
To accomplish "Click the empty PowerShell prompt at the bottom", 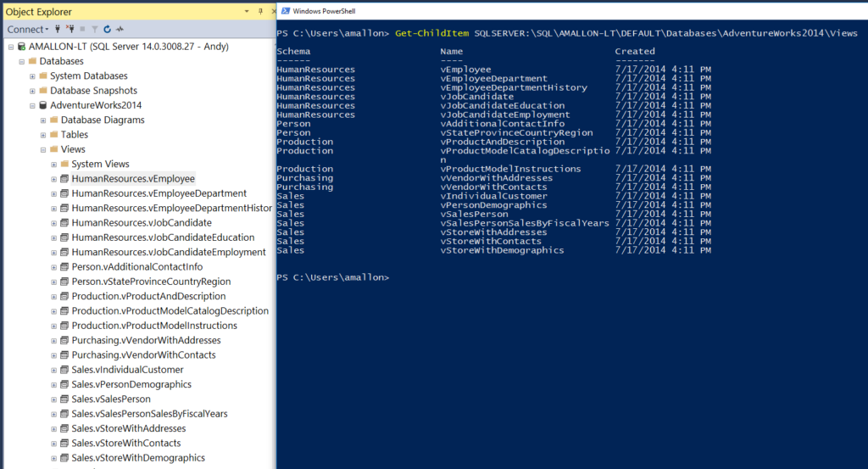I will [x=333, y=277].
